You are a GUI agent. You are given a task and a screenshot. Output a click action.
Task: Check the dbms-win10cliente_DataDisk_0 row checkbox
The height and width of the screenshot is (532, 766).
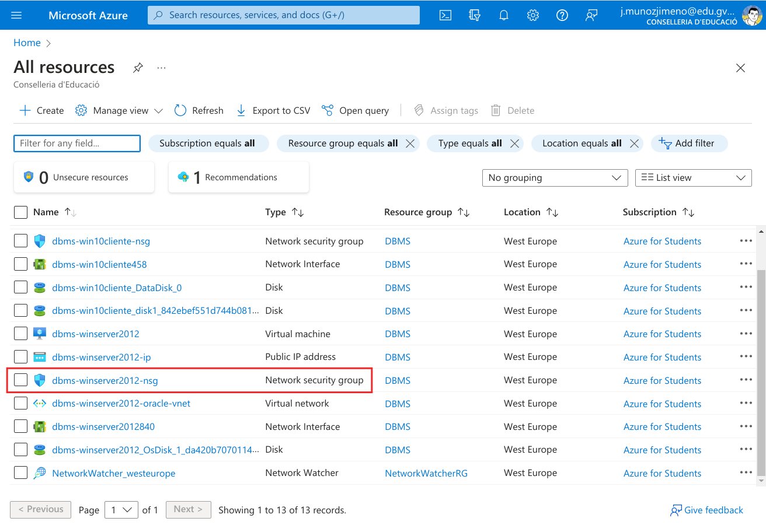pos(20,288)
